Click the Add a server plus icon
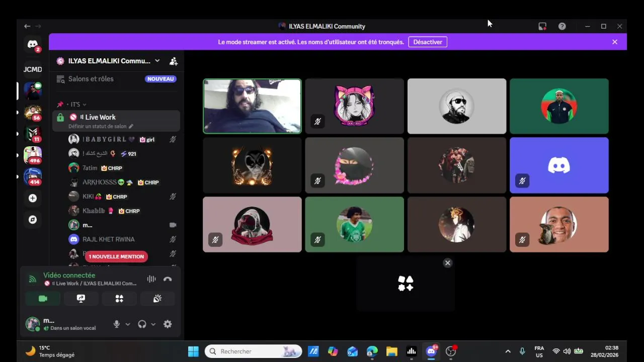 tap(33, 198)
